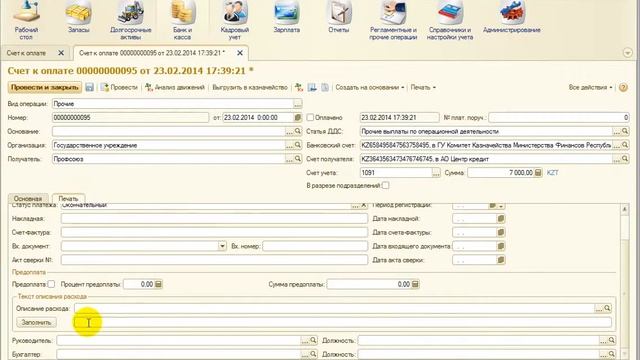Tick the В разрезе подразделений checkbox
The width and height of the screenshot is (640, 360).
pos(385,185)
